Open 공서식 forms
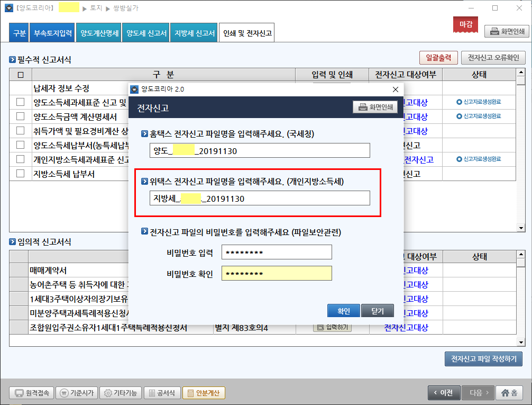 [162, 393]
